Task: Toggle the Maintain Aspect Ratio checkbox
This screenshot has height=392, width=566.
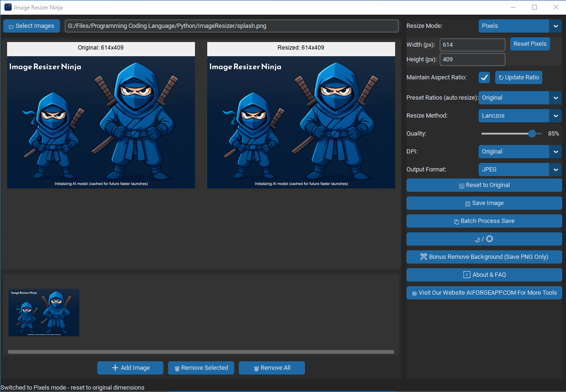Action: point(484,77)
